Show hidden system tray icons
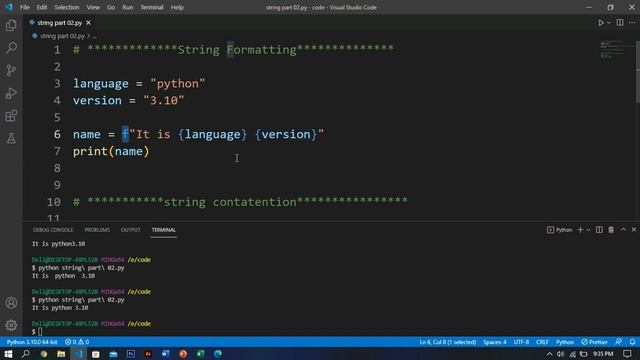Screen dimensions: 640x360 tap(549, 354)
